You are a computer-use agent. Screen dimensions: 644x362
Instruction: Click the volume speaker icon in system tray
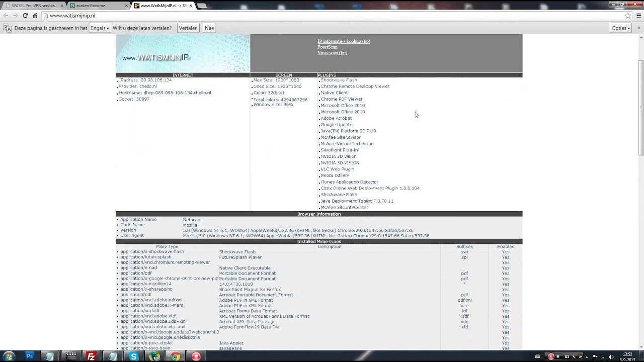pyautogui.click(x=612, y=356)
